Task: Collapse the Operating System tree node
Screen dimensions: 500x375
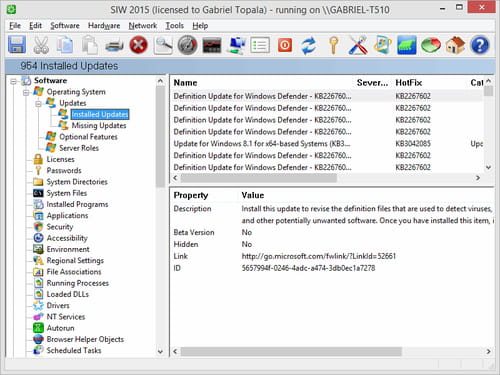Action: 26,92
